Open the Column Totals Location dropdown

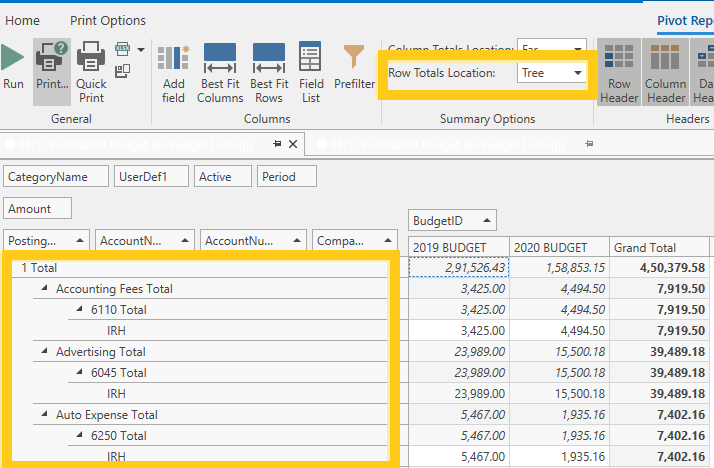(578, 48)
